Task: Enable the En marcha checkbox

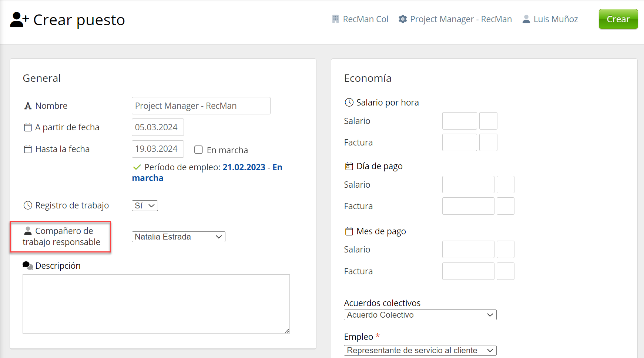Action: [x=199, y=150]
